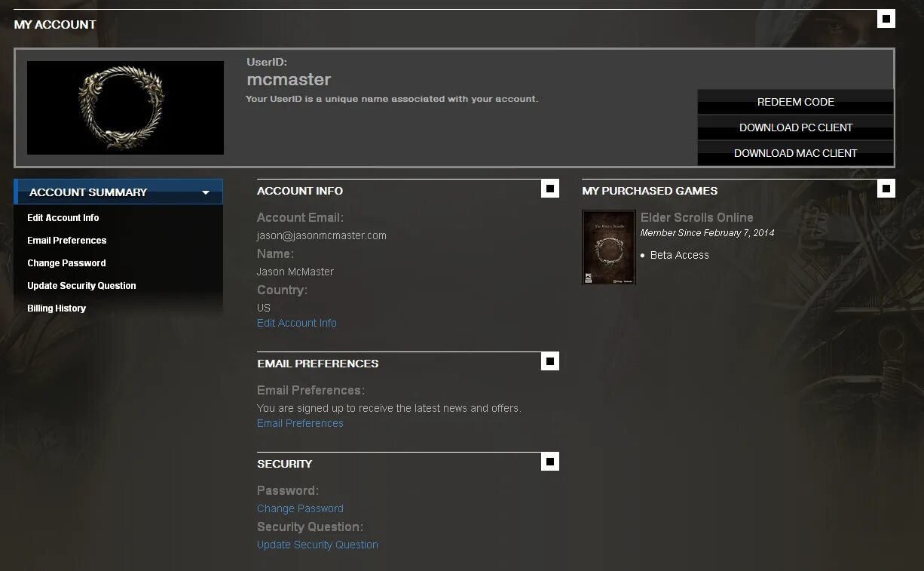Go to Change Password in sidebar
The width and height of the screenshot is (924, 571).
pos(66,263)
